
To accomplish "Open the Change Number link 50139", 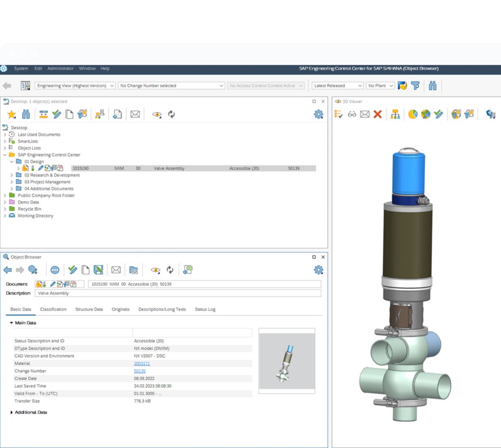I will pos(140,371).
